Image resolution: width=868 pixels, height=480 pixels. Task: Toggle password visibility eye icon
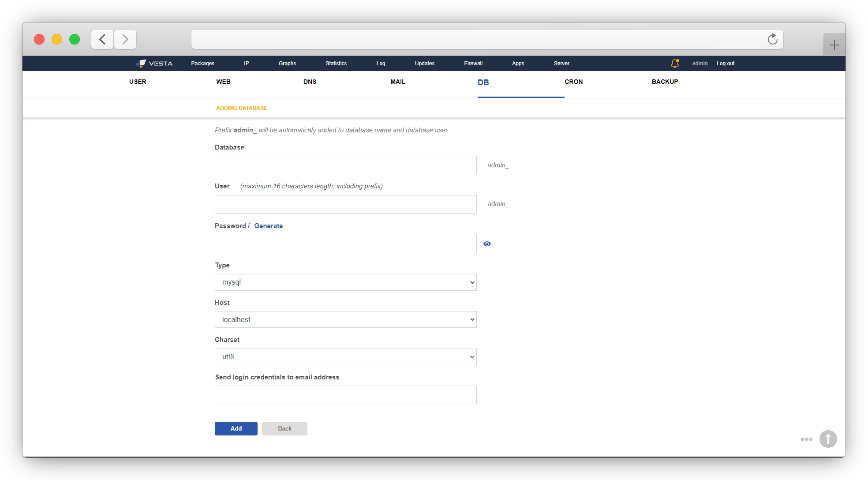click(487, 244)
